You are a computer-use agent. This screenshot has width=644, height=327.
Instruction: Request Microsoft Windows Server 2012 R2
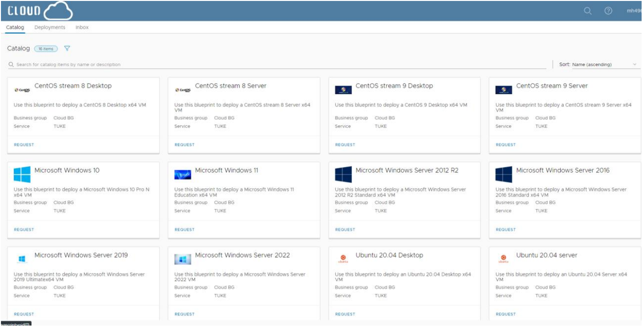[x=345, y=229]
